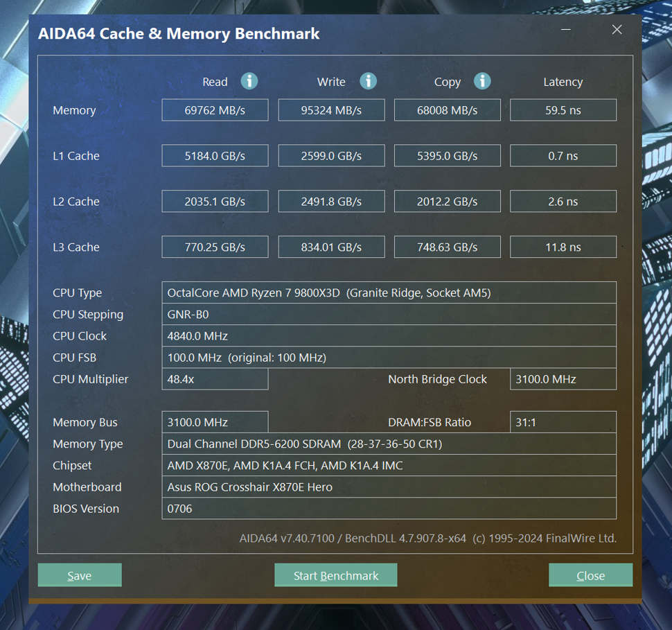672x630 pixels.
Task: Minimize the AIDA64 benchmark window
Action: click(566, 30)
